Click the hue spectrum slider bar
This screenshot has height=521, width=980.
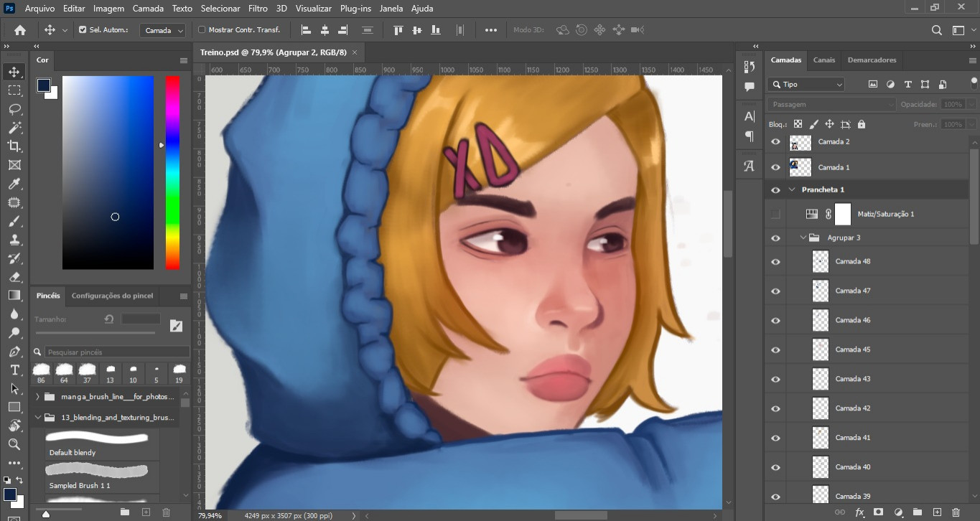[172, 172]
